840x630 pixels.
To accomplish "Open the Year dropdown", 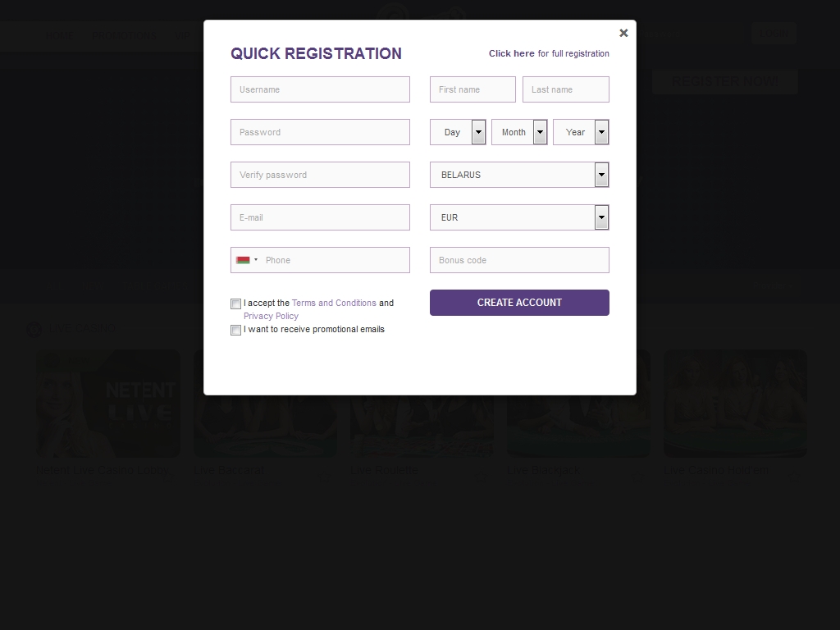I will (x=581, y=132).
